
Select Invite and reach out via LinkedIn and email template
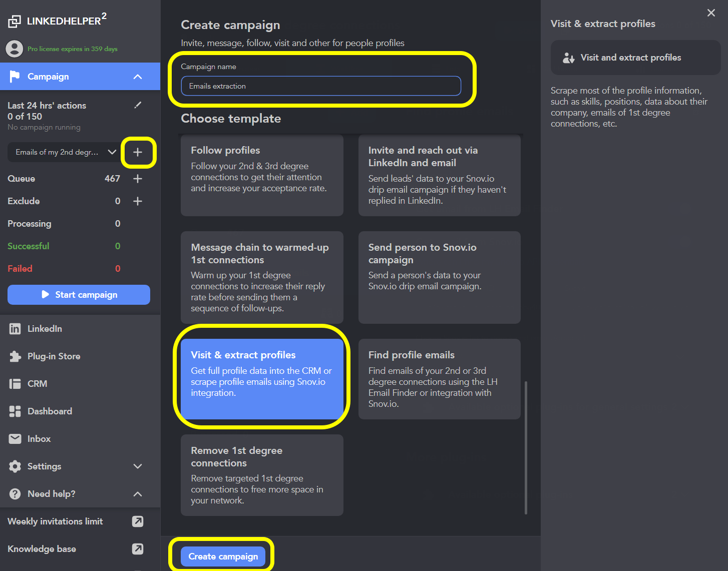[440, 175]
